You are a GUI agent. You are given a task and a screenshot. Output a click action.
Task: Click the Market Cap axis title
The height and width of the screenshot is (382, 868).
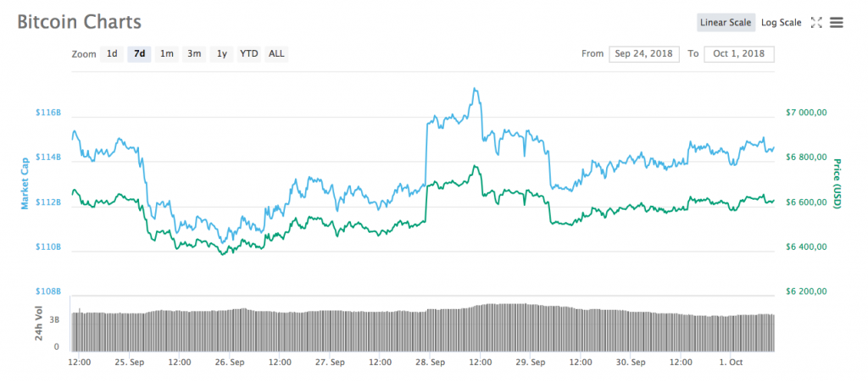click(x=25, y=184)
